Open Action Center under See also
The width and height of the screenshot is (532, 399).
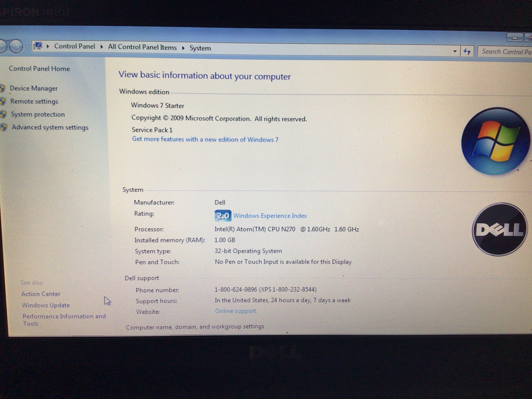click(x=41, y=294)
